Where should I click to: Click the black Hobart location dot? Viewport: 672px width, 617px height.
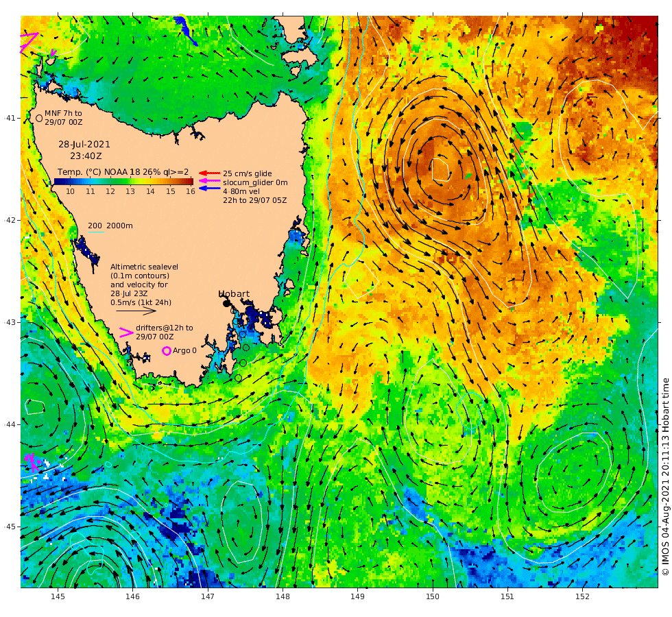pos(226,304)
